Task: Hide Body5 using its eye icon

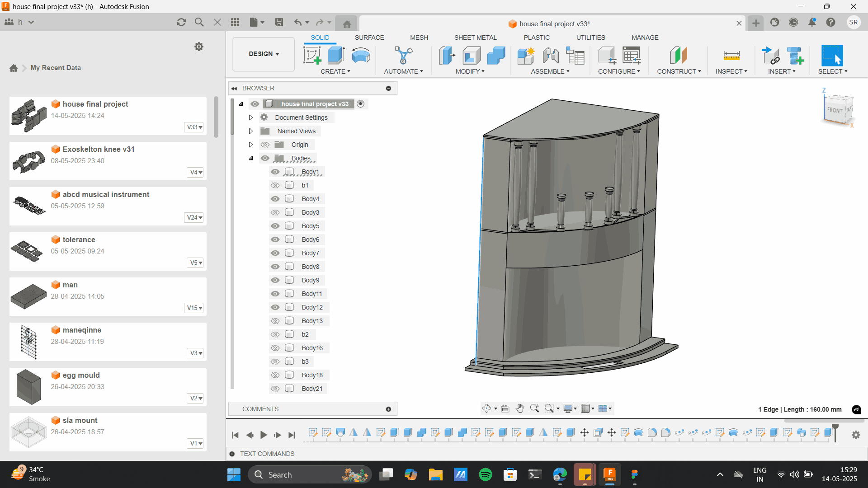Action: 275,226
